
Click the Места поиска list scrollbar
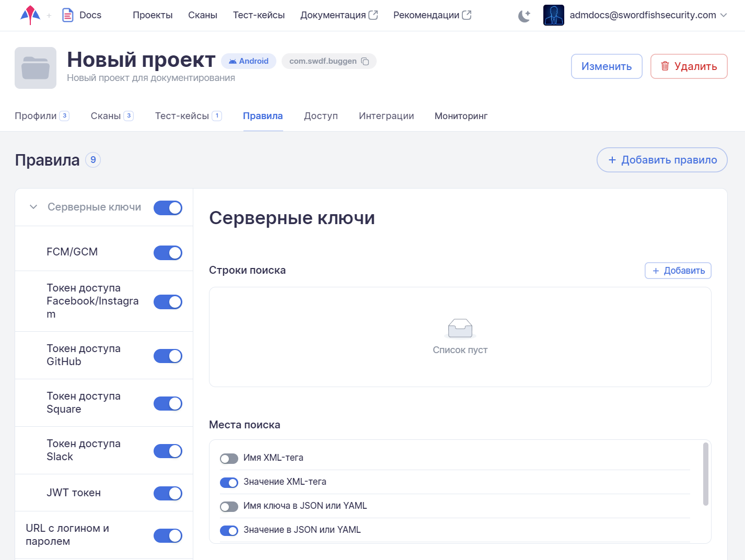tap(705, 474)
